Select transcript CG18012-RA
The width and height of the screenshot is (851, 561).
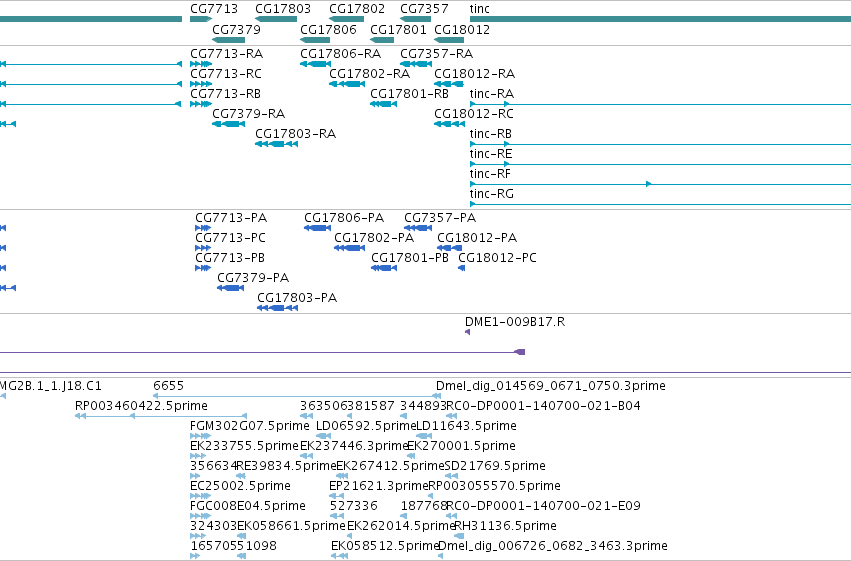click(x=474, y=74)
